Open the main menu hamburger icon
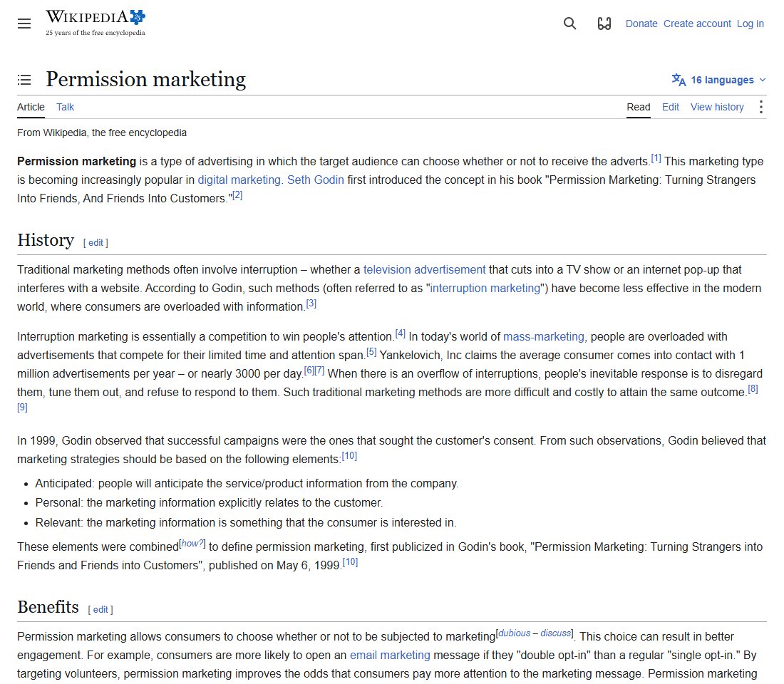 tap(24, 24)
